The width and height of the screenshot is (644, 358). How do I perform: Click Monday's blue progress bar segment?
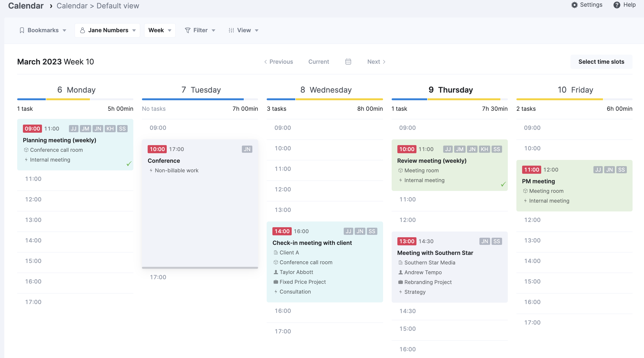click(x=31, y=99)
